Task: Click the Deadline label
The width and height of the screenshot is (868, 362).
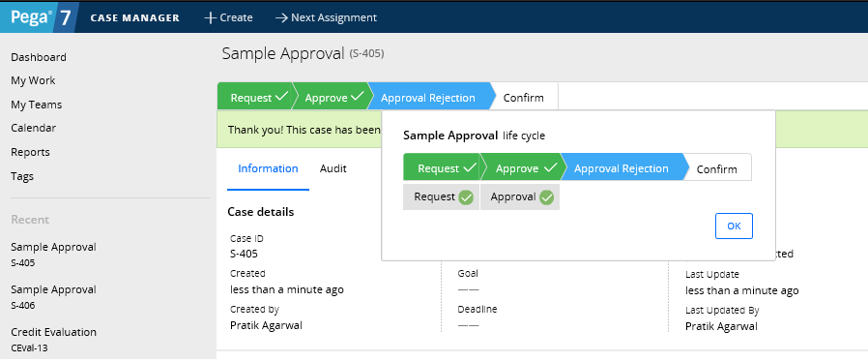Action: 477,309
